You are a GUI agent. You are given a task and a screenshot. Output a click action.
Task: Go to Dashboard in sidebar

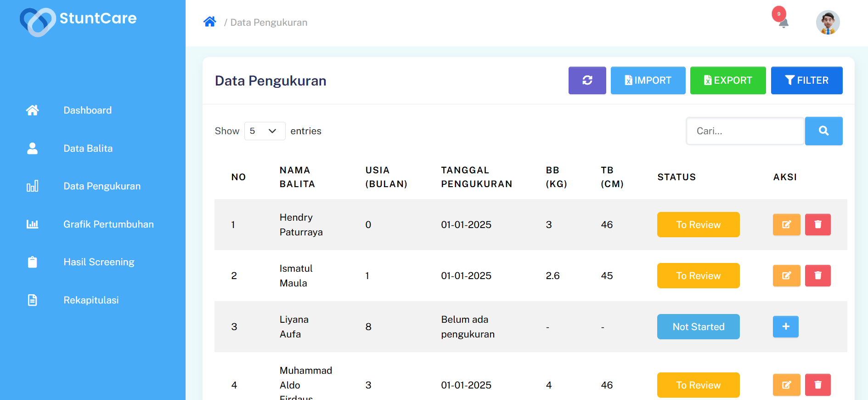click(x=87, y=110)
